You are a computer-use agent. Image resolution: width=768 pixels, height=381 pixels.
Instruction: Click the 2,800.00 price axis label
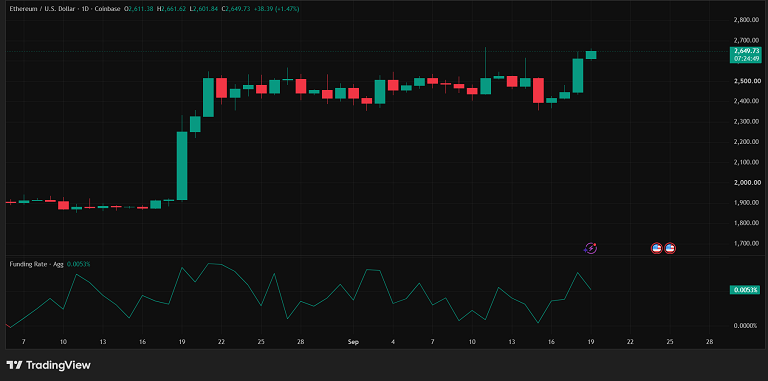[746, 20]
